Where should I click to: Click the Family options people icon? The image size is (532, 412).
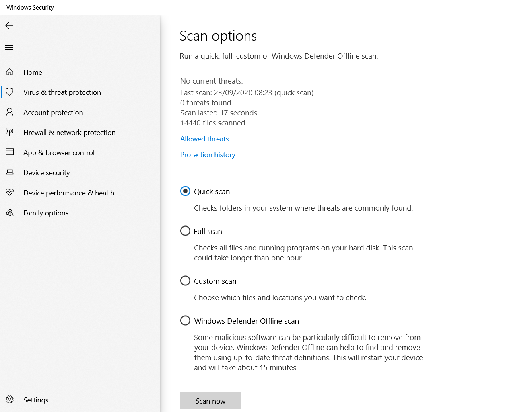[10, 213]
